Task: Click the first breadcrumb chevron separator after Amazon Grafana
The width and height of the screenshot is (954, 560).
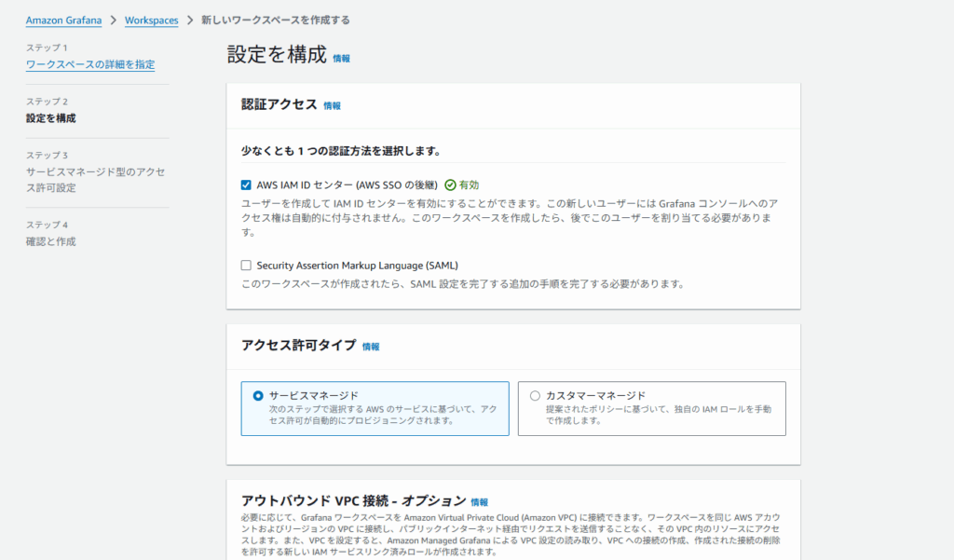Action: tap(113, 20)
